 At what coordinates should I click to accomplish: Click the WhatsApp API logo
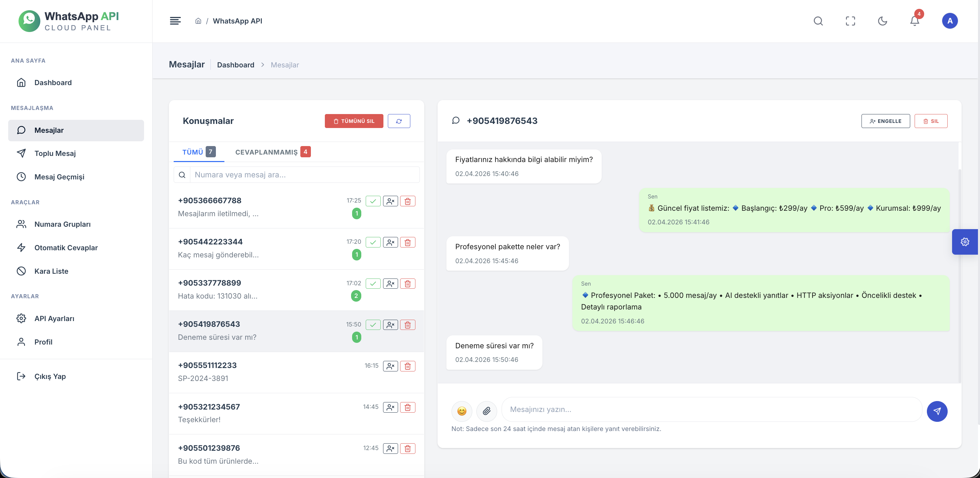pyautogui.click(x=69, y=21)
